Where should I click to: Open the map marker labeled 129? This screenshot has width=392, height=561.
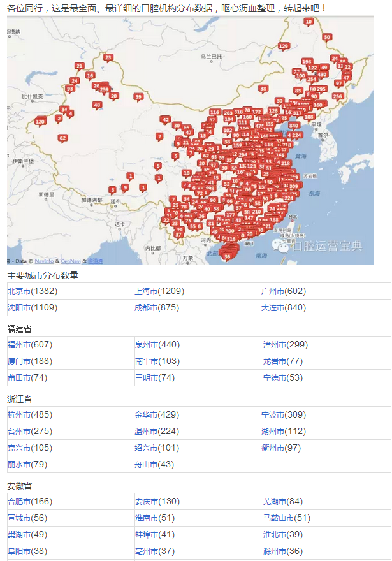click(x=284, y=47)
